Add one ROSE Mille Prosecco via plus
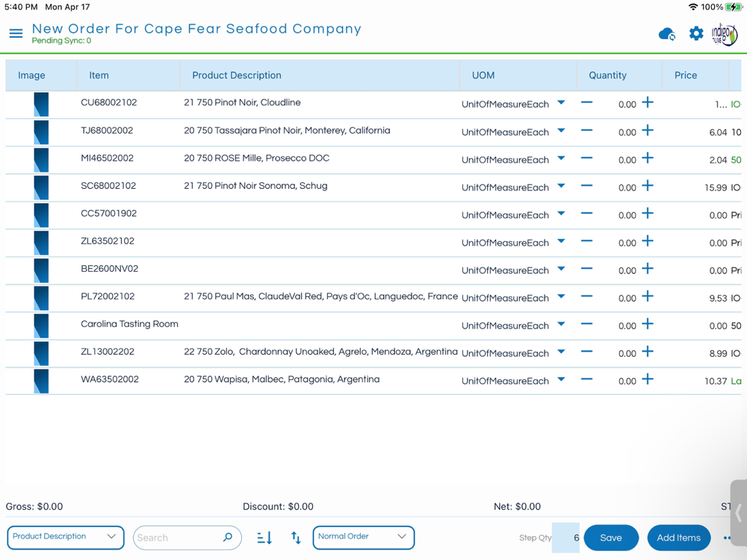 pyautogui.click(x=648, y=158)
